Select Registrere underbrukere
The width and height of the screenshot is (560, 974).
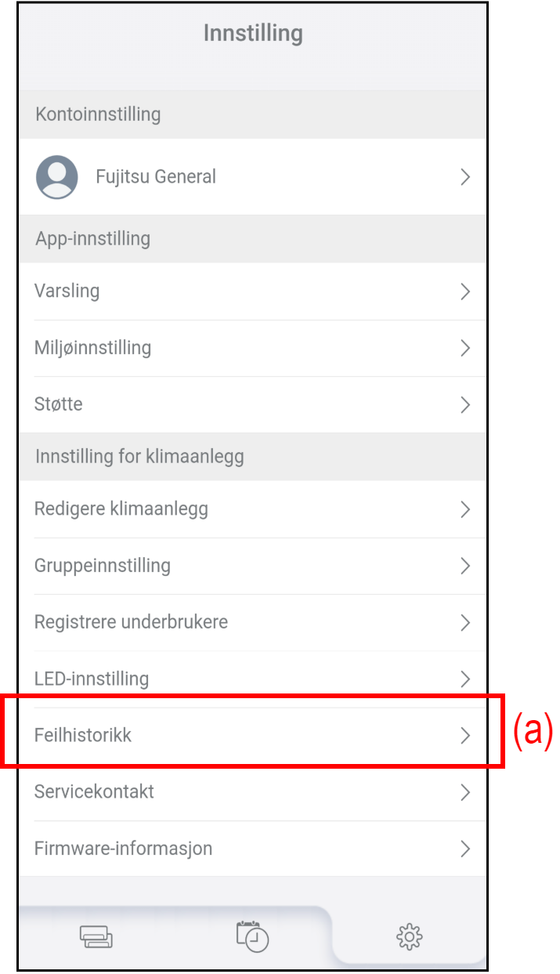131,622
